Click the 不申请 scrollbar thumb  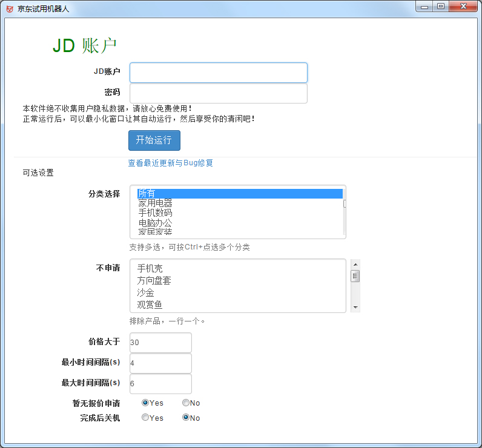(x=355, y=276)
